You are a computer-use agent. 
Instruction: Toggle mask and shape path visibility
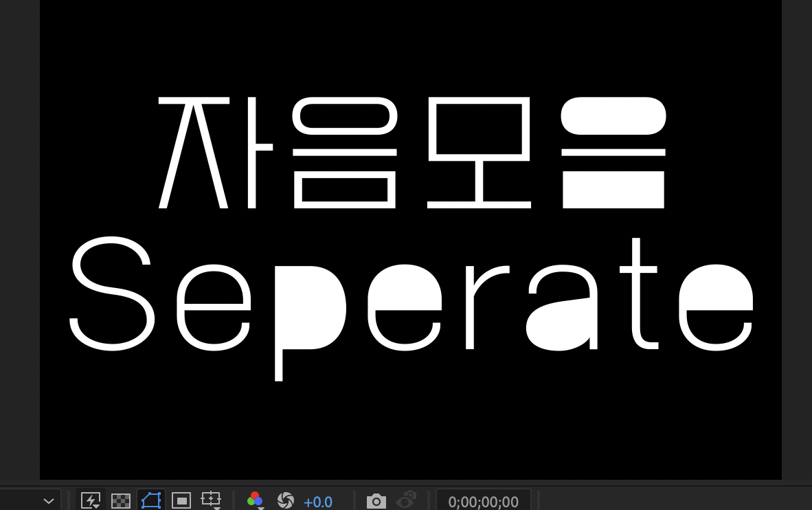coord(150,500)
